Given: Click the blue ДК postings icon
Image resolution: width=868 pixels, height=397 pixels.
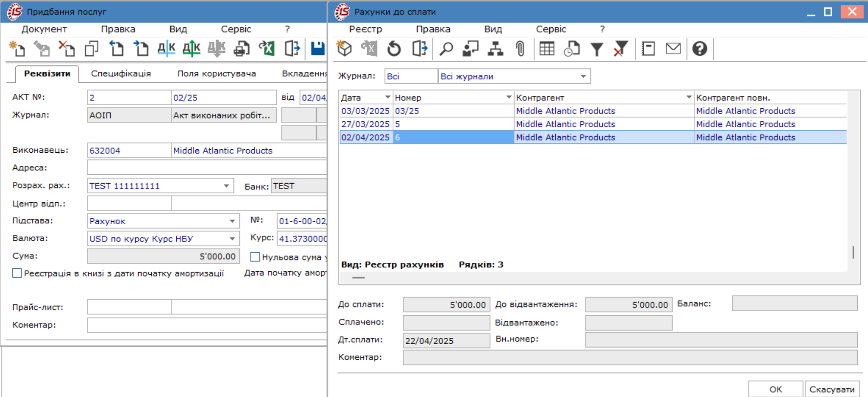Looking at the screenshot, I should [166, 48].
